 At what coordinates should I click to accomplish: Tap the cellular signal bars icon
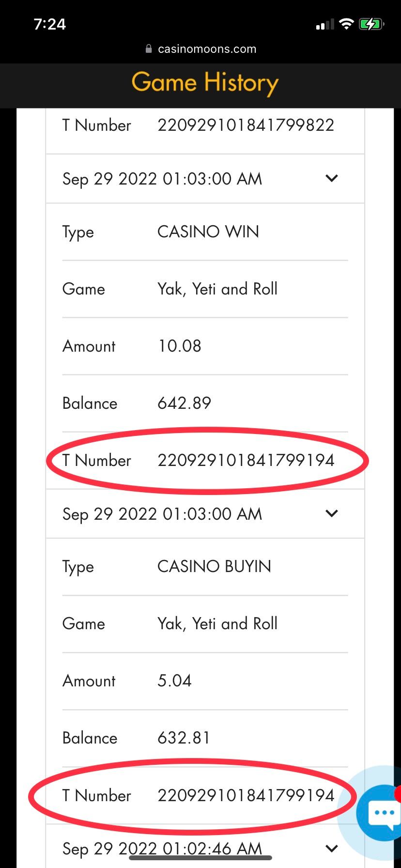pos(325,24)
